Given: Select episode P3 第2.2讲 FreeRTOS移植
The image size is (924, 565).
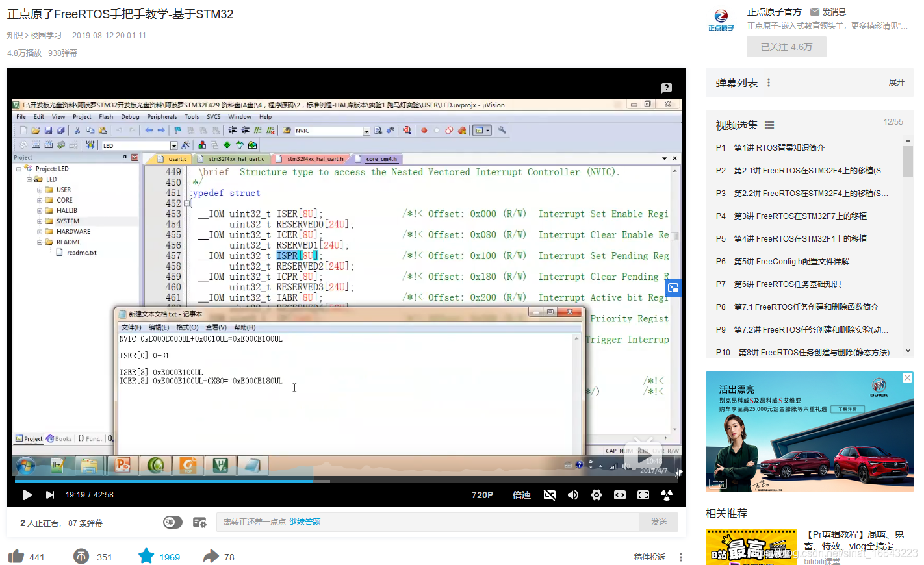Looking at the screenshot, I should [x=804, y=194].
